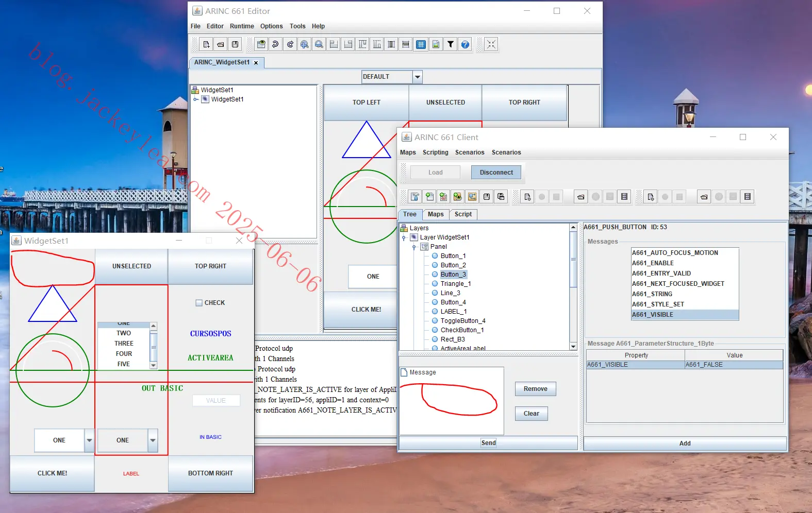
Task: Click the New file icon in Editor toolbar
Action: pyautogui.click(x=206, y=44)
